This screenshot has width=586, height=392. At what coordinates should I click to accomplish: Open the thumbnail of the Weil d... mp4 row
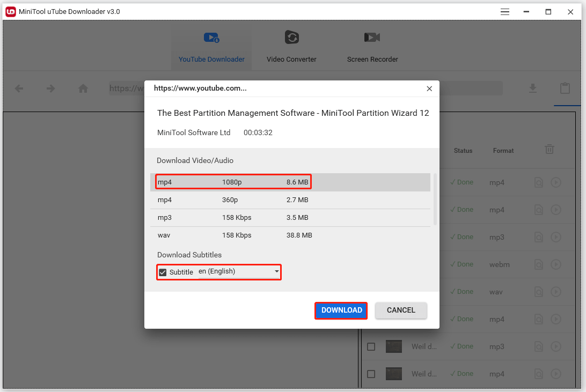(394, 374)
